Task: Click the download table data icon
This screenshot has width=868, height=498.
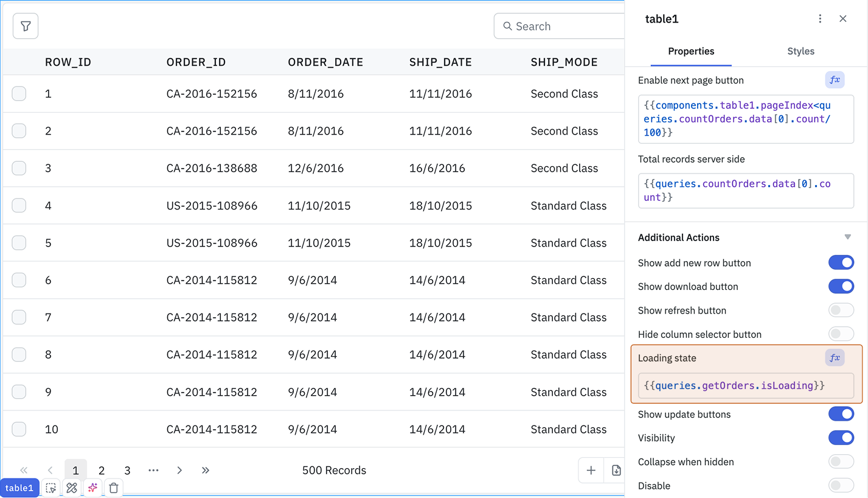Action: [x=616, y=470]
